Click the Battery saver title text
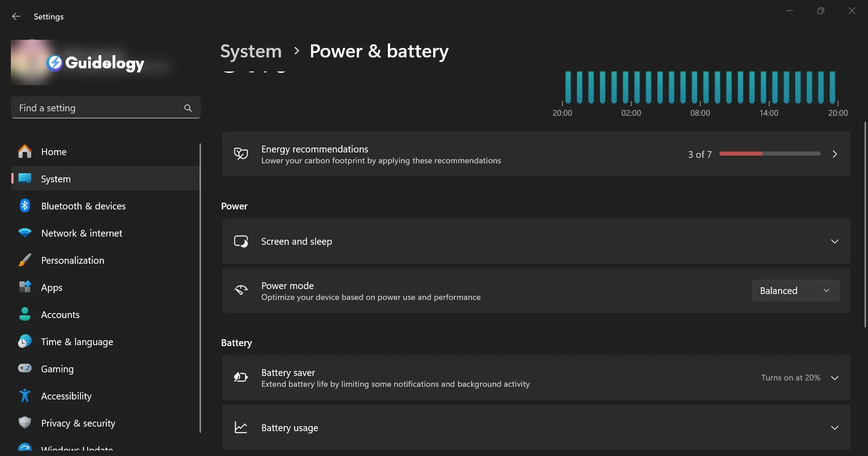Image resolution: width=868 pixels, height=456 pixels. point(288,372)
